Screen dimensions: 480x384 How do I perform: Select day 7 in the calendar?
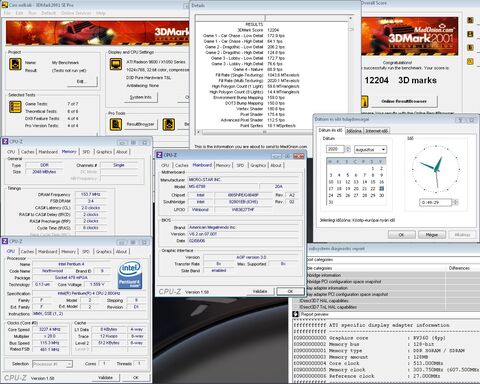[364, 175]
